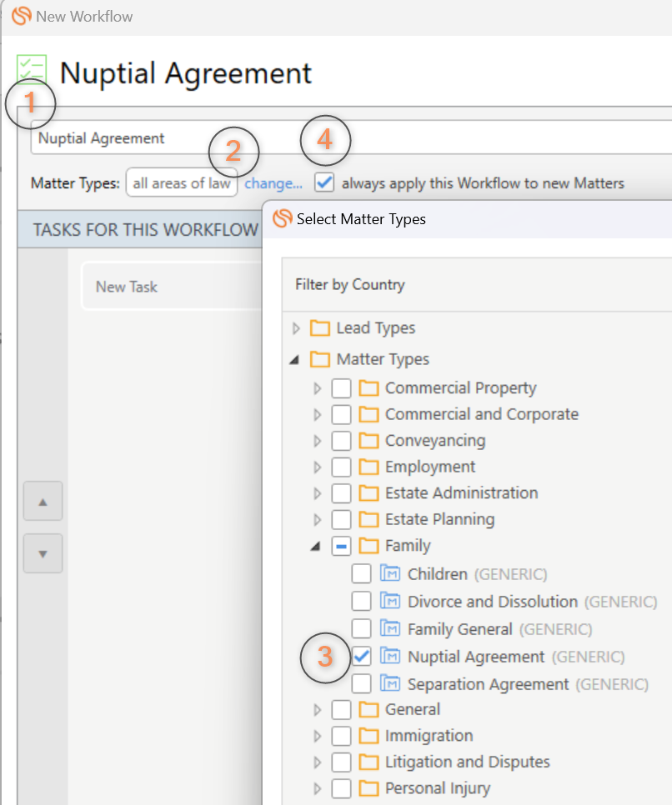This screenshot has height=805, width=672.
Task: Tick the Family General checkbox
Action: (361, 628)
